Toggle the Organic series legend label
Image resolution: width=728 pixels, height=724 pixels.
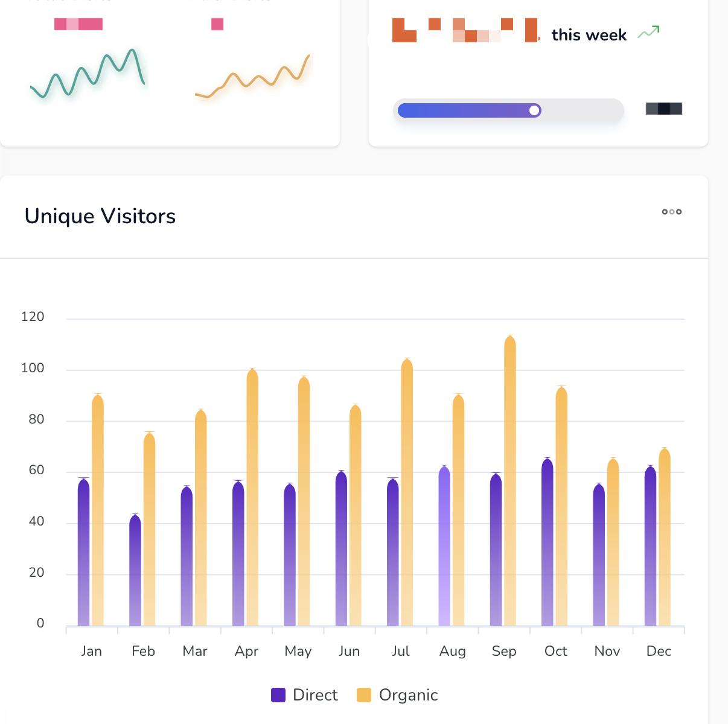pyautogui.click(x=408, y=695)
